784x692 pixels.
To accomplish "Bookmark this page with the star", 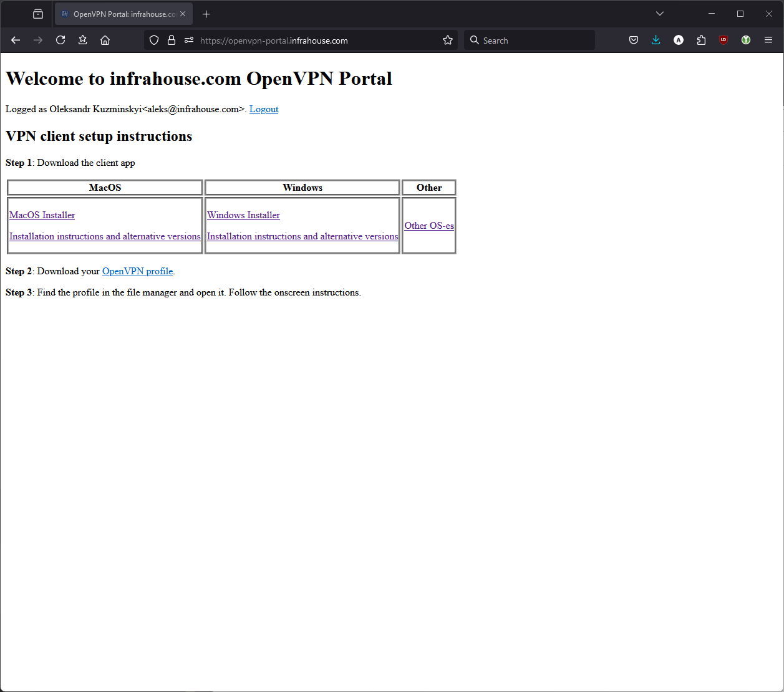I will point(448,40).
